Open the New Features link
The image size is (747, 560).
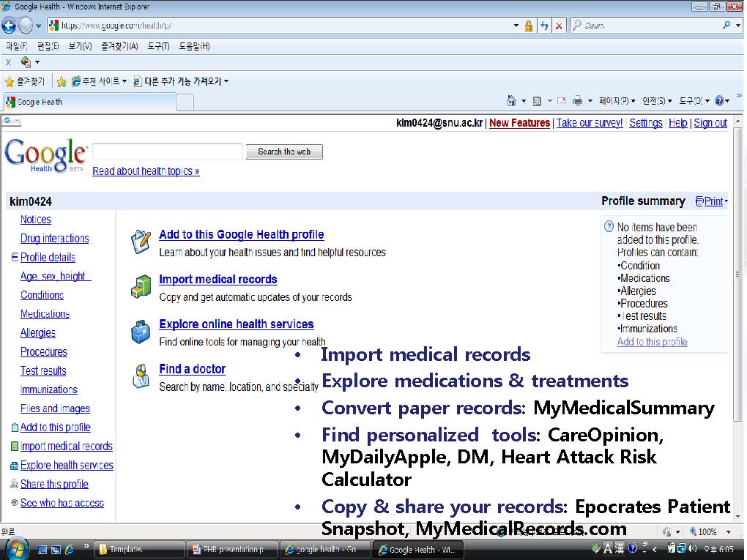coord(519,123)
